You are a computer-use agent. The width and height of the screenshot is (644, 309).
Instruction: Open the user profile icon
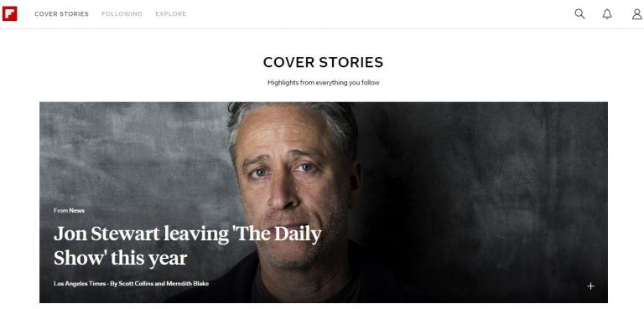tap(636, 14)
